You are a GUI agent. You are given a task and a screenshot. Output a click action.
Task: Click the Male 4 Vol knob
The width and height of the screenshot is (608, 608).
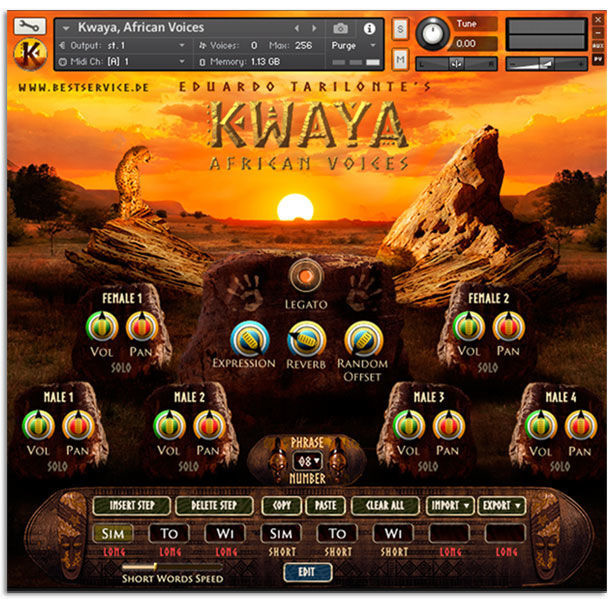(x=541, y=426)
